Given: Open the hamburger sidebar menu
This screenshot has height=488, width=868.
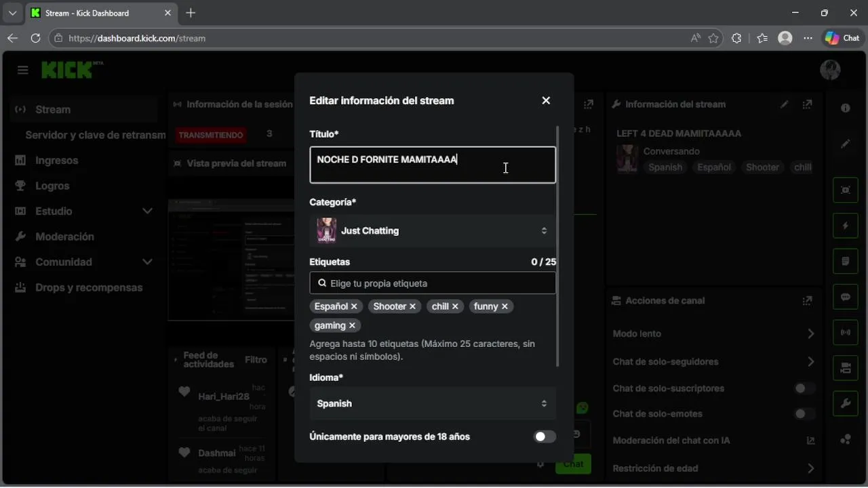Looking at the screenshot, I should [x=23, y=70].
